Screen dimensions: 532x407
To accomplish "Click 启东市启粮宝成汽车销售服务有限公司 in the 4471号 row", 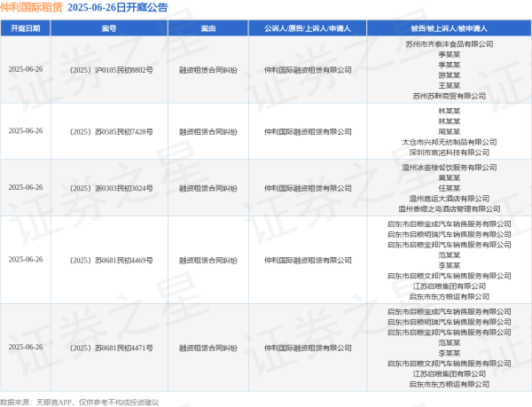I will point(450,311).
